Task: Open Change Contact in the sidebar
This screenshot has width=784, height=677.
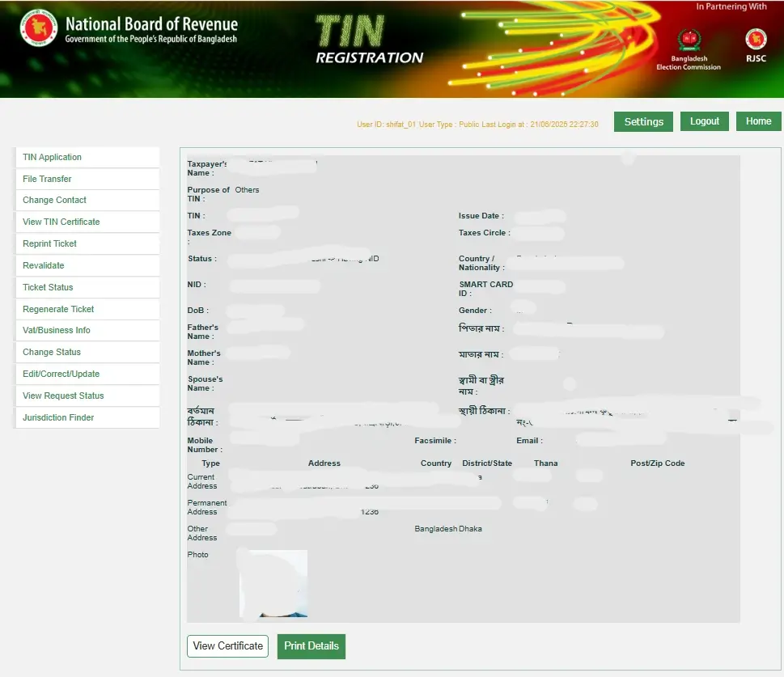Action: tap(55, 200)
